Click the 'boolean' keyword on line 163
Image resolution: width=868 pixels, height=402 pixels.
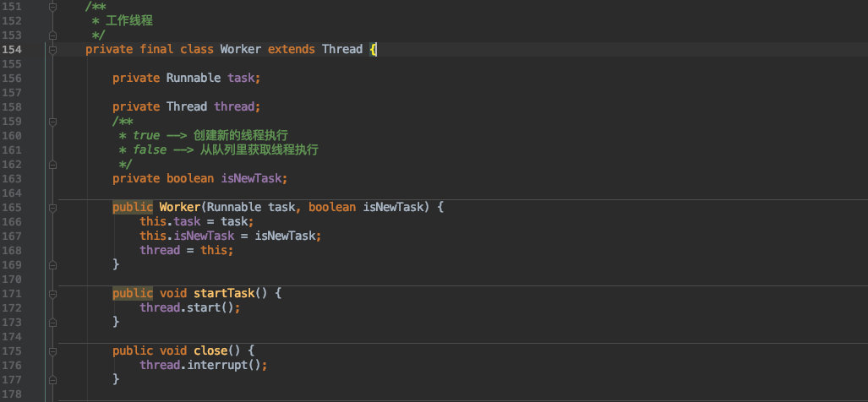190,178
